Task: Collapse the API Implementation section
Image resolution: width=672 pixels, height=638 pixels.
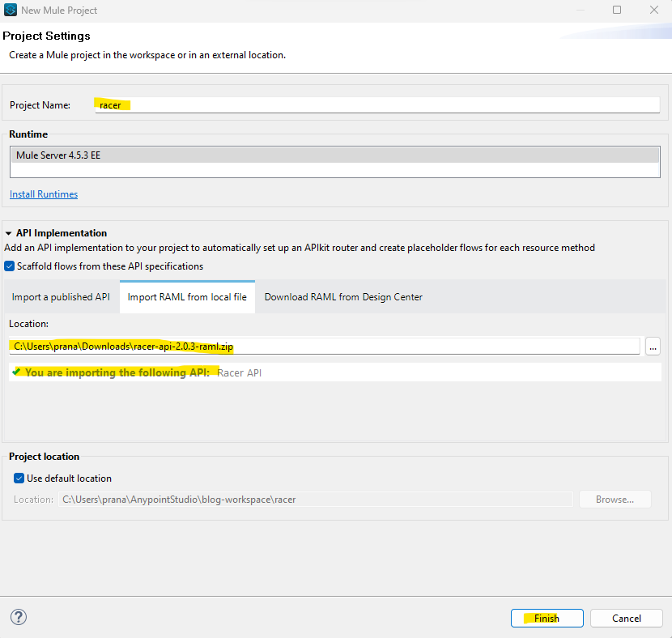Action: tap(9, 233)
